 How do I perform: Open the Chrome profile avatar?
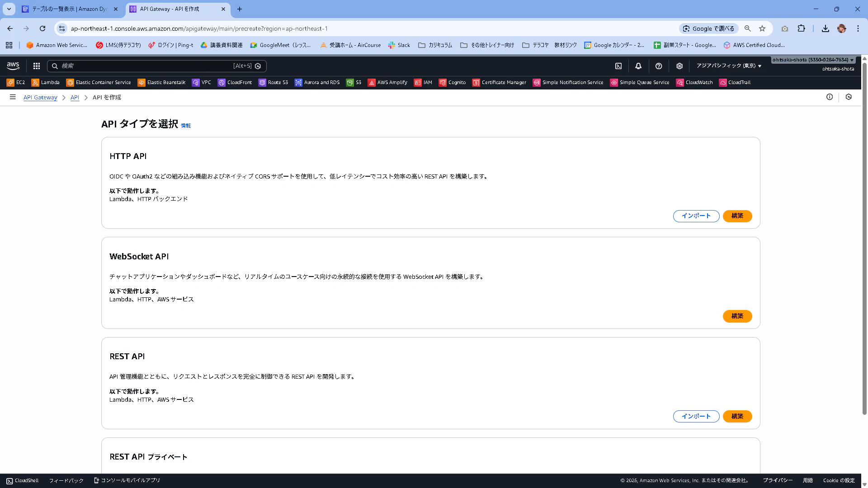point(842,28)
